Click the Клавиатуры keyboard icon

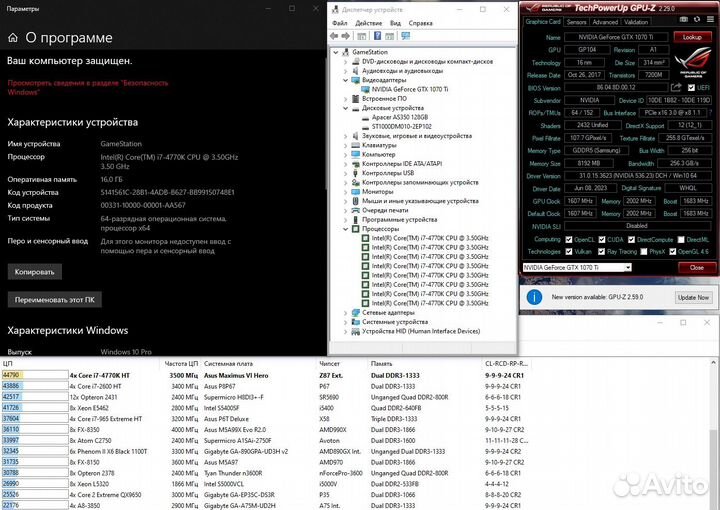tap(355, 145)
